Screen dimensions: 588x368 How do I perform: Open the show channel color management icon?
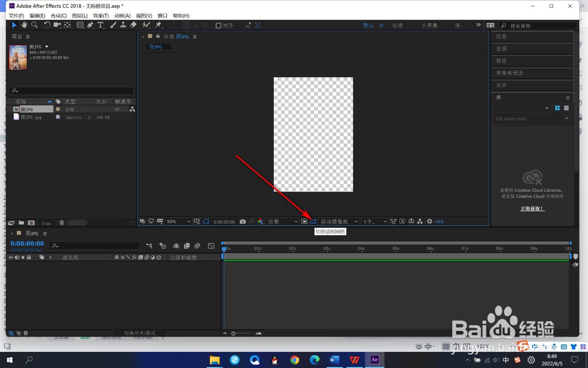260,222
